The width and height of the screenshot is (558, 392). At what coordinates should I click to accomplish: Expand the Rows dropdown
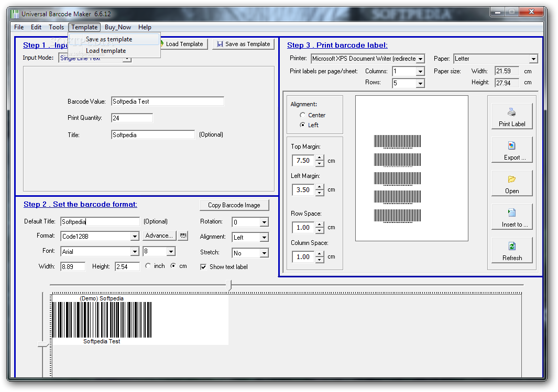(x=420, y=83)
